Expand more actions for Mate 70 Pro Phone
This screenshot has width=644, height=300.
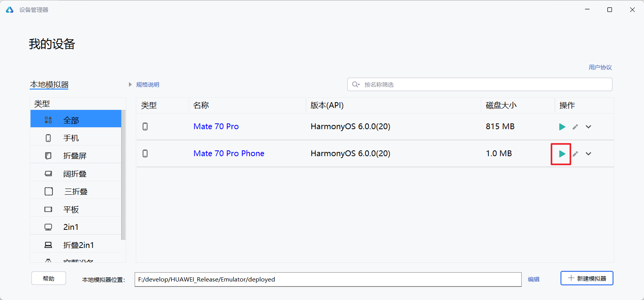coord(588,154)
